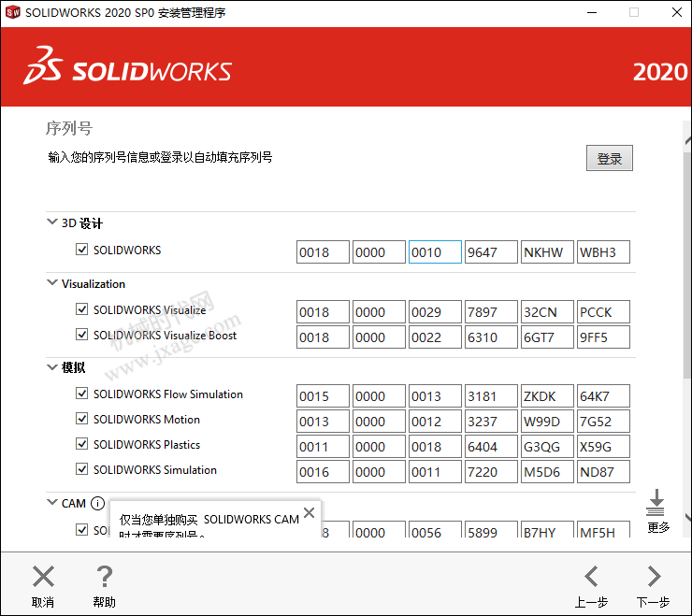Screen dimensions: 692x616
Task: Click the Motion serial field 0013
Action: tap(323, 421)
